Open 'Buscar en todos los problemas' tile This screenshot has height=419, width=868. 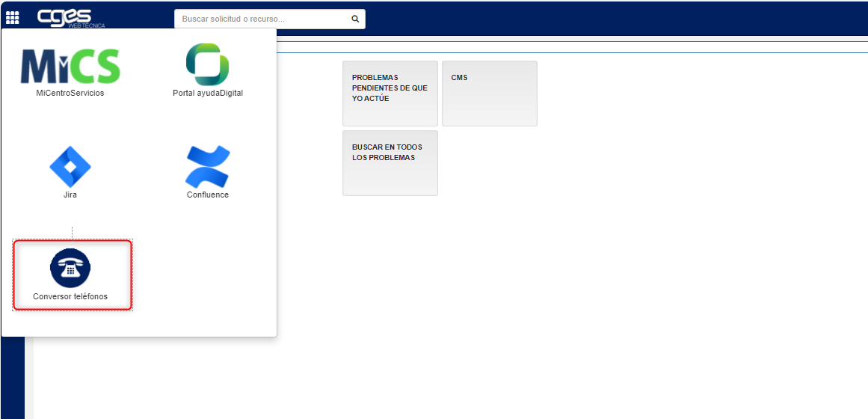coord(390,163)
